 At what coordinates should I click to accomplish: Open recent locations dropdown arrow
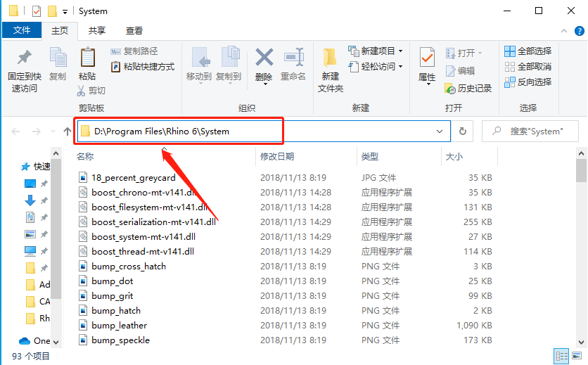pyautogui.click(x=53, y=132)
